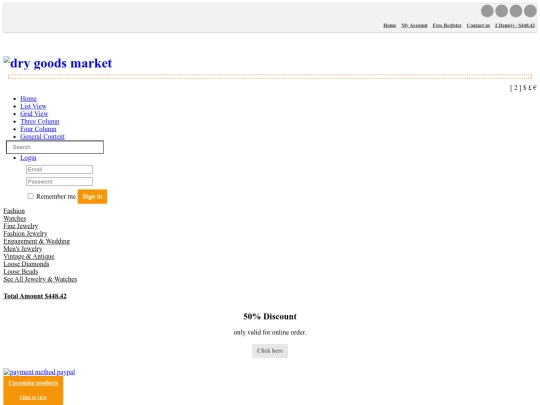This screenshot has width=540, height=405.
Task: Click Total Amount $448.42 link
Action: [35, 296]
